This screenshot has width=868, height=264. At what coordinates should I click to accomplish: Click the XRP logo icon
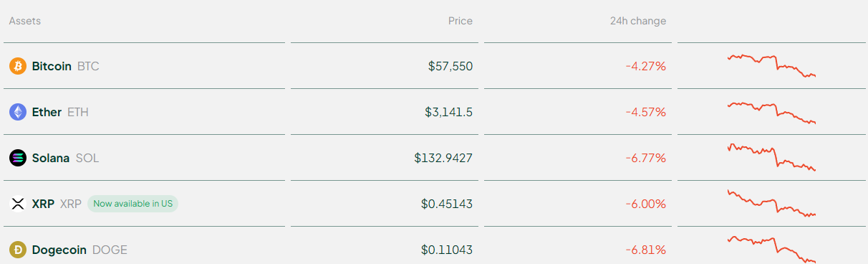tap(18, 204)
